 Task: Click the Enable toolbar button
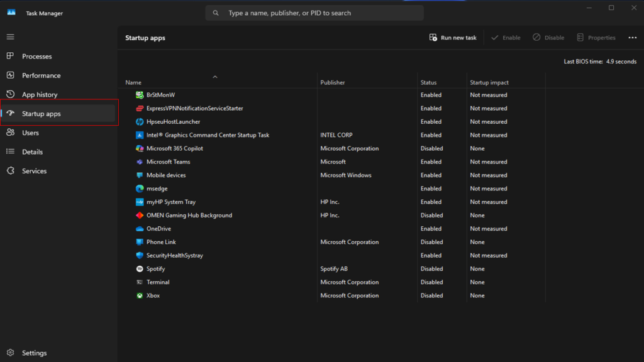click(x=506, y=38)
